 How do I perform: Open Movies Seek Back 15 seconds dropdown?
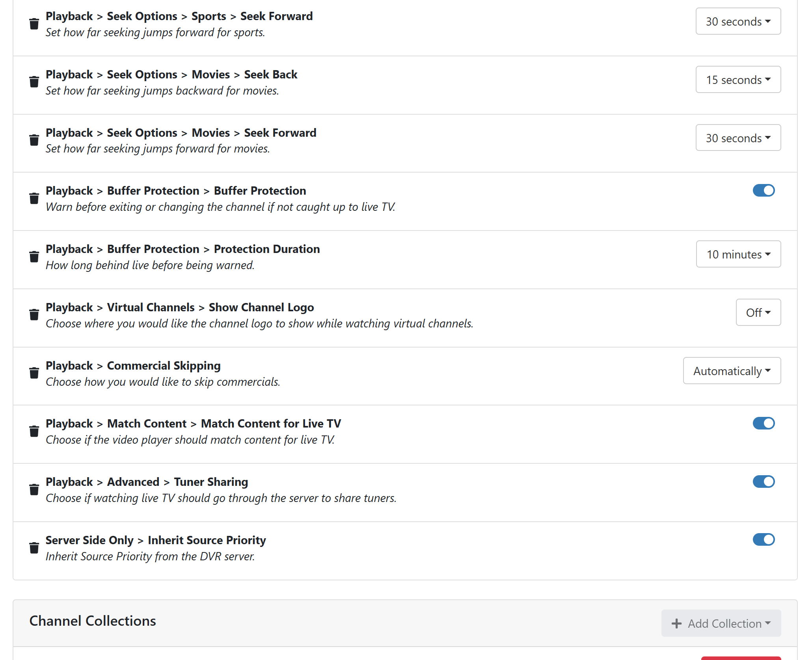(738, 80)
